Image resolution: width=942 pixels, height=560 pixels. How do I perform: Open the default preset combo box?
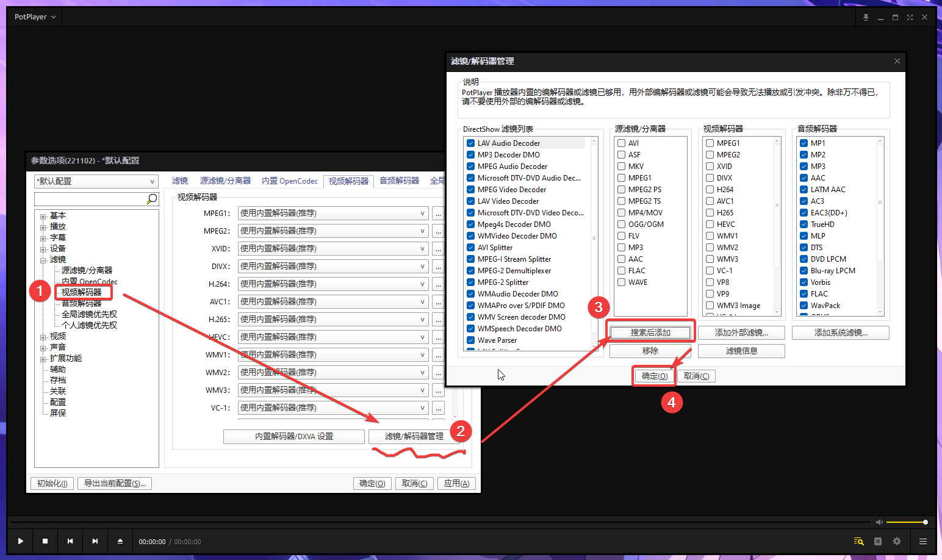coord(96,181)
